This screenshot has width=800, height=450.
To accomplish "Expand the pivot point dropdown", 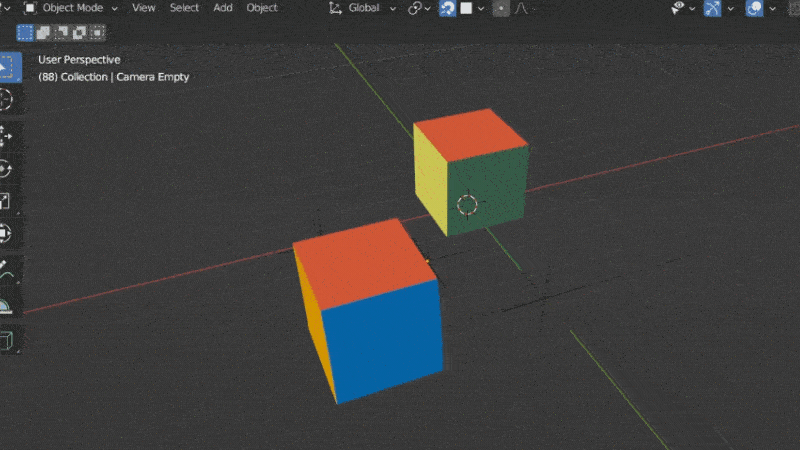I will [x=419, y=8].
